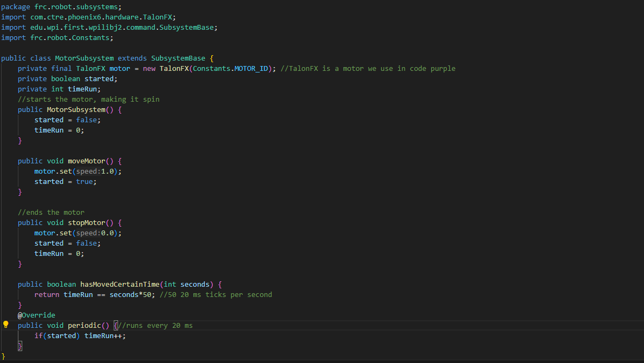Click the 'periodic()' method name
This screenshot has height=363, width=644.
(x=88, y=325)
